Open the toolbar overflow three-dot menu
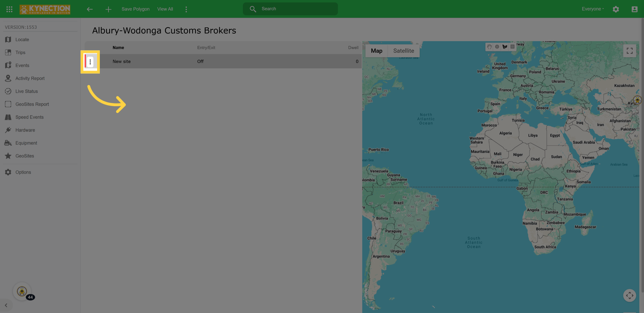The height and width of the screenshot is (313, 644). pos(186,9)
